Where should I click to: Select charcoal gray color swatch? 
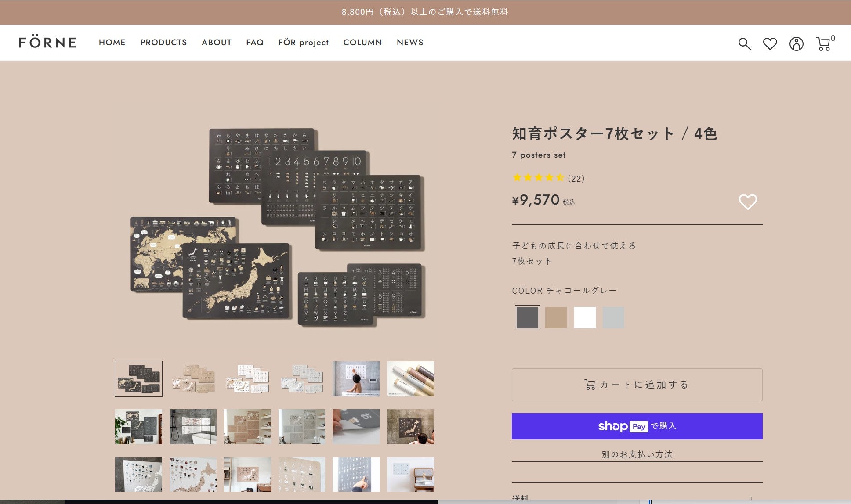pos(527,317)
